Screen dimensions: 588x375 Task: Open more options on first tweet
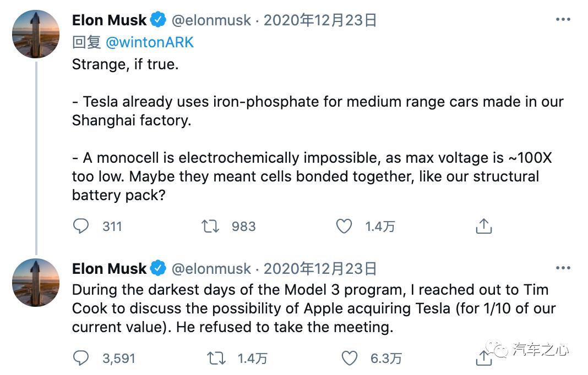563,20
